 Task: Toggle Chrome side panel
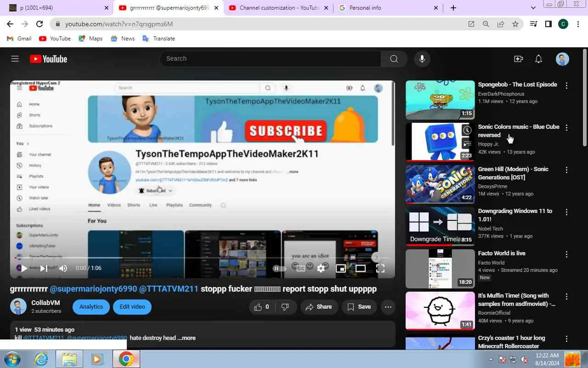(548, 24)
